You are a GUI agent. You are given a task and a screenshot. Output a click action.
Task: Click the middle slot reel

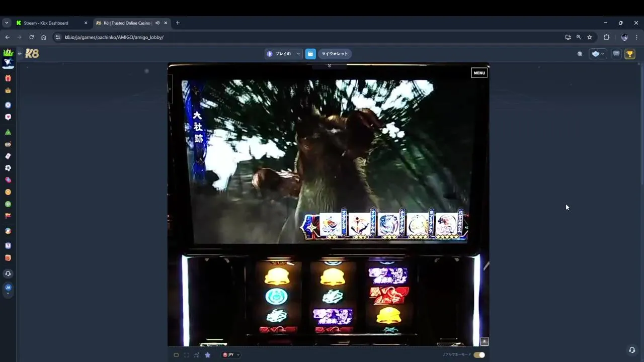point(333,297)
